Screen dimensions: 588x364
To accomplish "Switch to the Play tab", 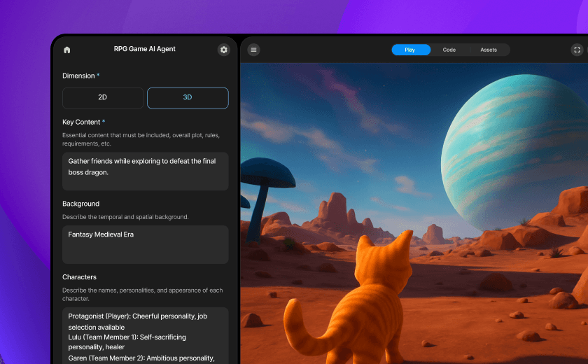I will click(x=411, y=50).
